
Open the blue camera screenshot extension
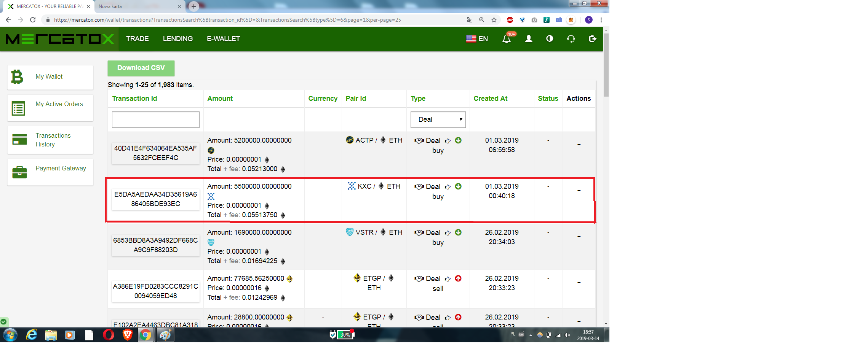559,20
